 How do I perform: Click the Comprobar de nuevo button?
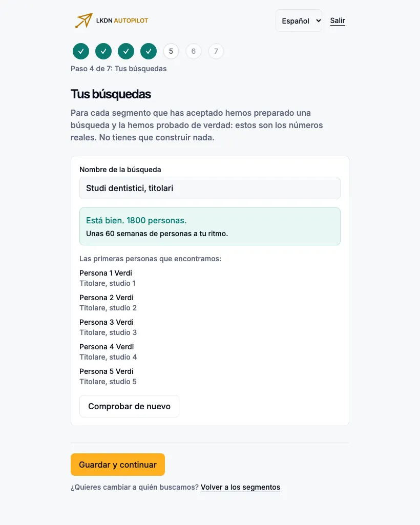(129, 406)
